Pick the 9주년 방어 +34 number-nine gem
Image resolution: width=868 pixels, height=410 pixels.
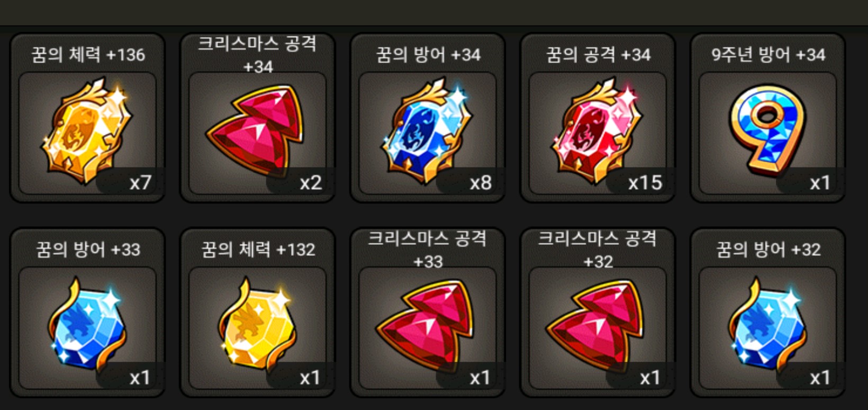767,130
